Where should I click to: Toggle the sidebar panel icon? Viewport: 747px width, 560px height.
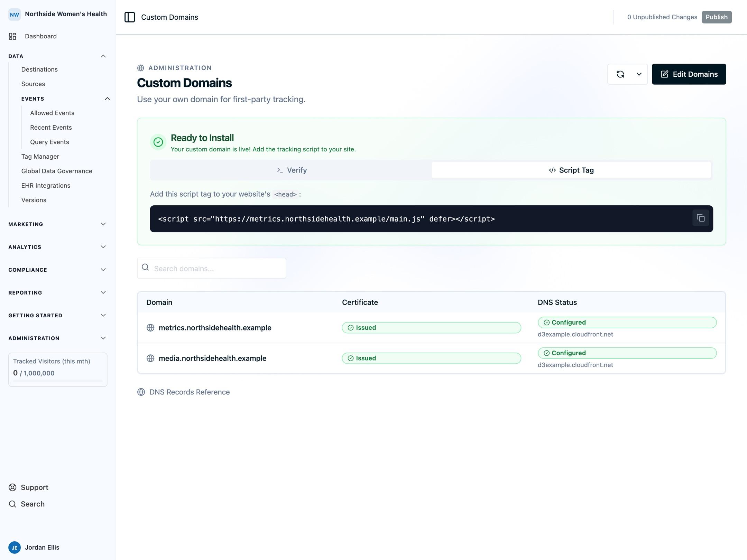coord(130,17)
